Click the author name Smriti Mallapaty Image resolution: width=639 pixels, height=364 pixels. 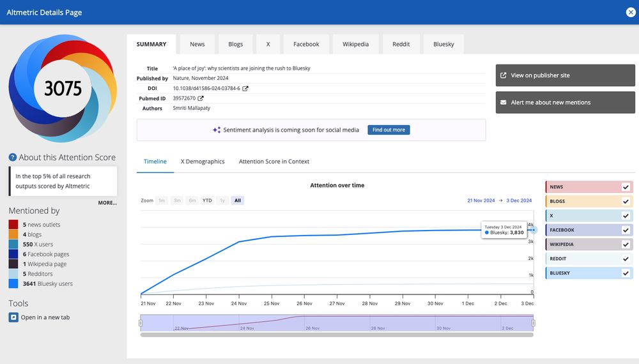click(x=192, y=109)
